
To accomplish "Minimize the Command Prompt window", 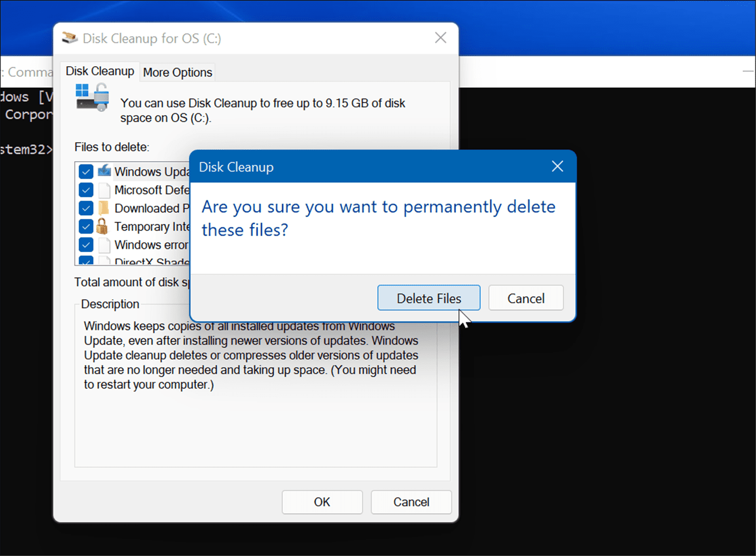I will tap(749, 71).
